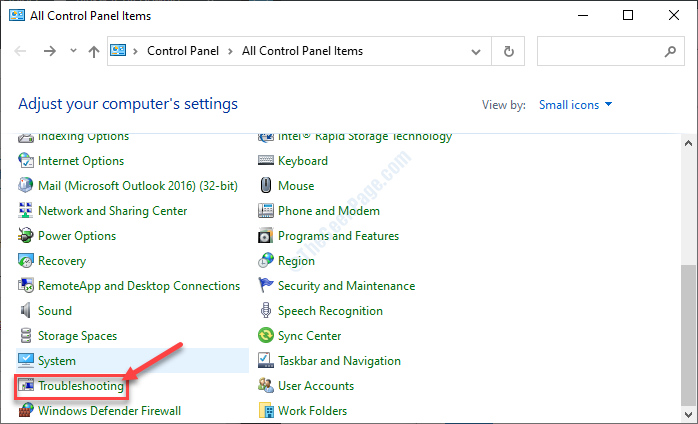
Task: Click the Storage Spaces icon
Action: coord(25,335)
